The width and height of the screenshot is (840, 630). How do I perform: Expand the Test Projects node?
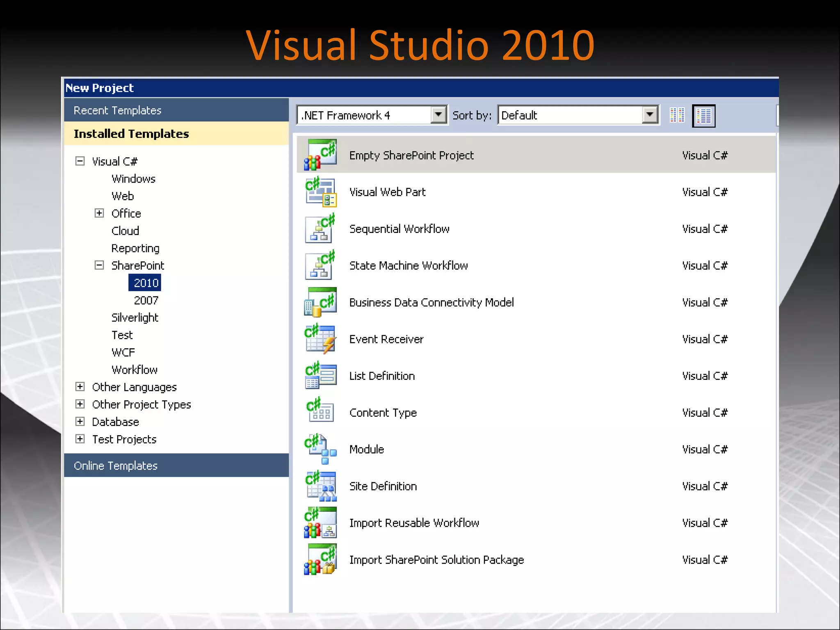tap(80, 439)
